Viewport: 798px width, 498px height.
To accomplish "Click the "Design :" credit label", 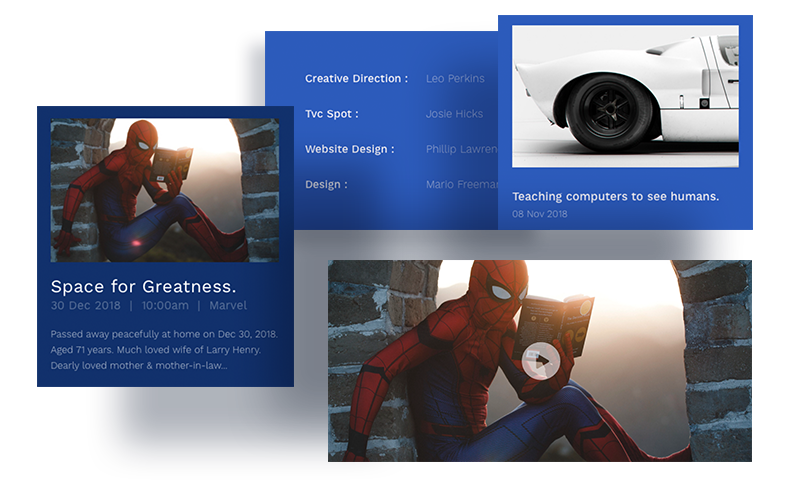I will tap(326, 185).
